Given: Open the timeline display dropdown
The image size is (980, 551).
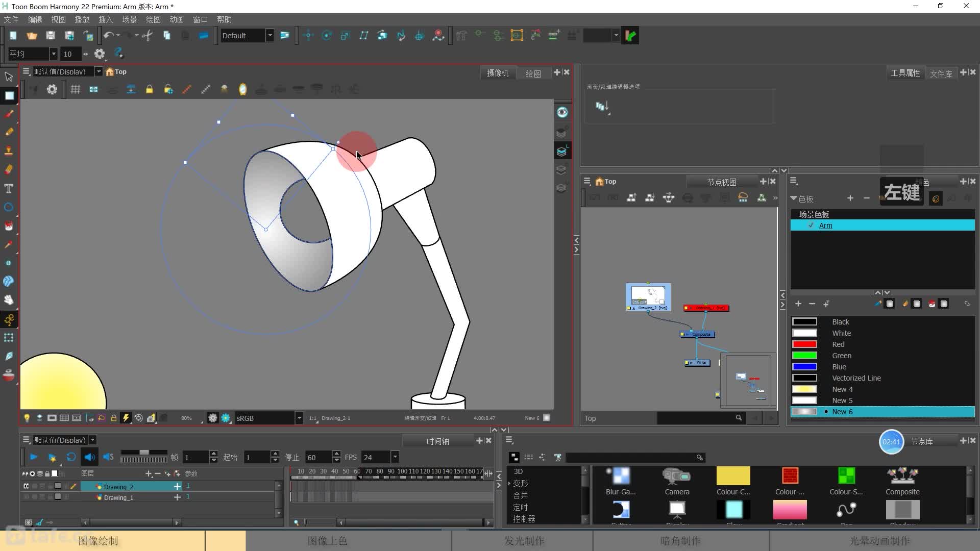Looking at the screenshot, I should 92,440.
